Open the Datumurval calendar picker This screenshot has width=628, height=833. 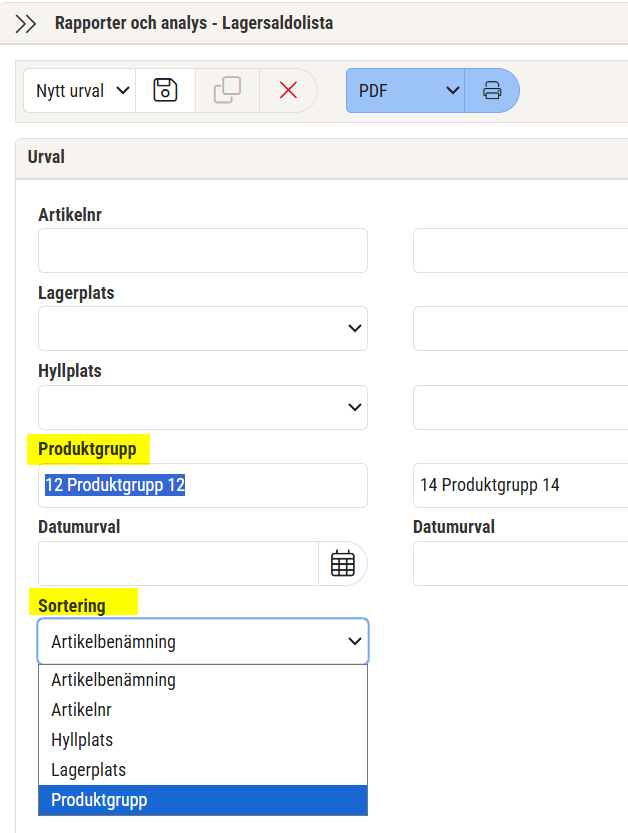pyautogui.click(x=343, y=564)
